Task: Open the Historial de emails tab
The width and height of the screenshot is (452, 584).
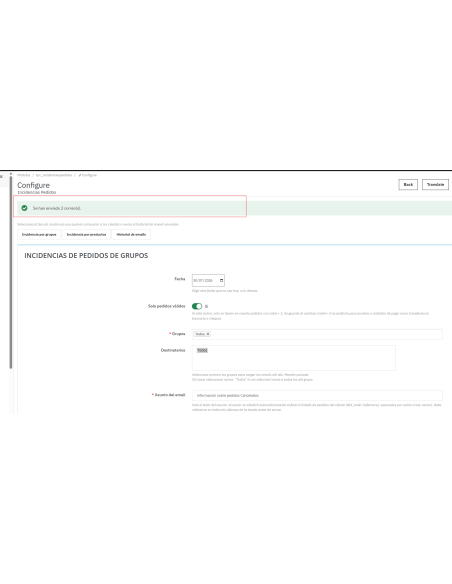Action: (131, 235)
